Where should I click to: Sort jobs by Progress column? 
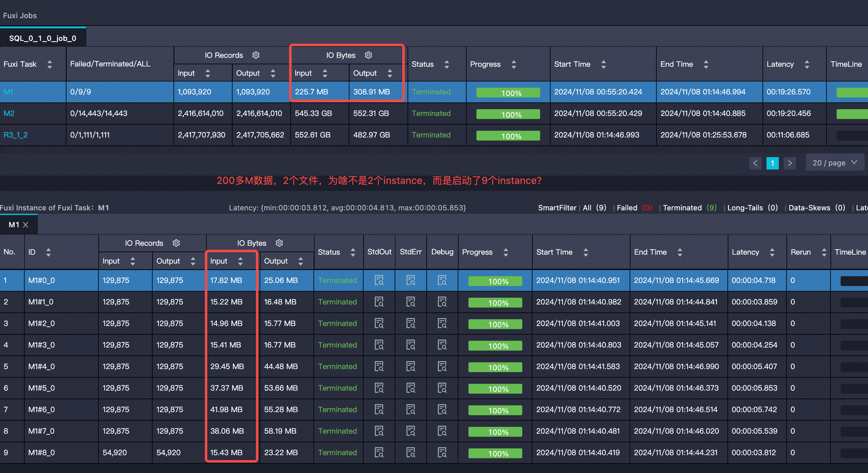click(x=514, y=64)
